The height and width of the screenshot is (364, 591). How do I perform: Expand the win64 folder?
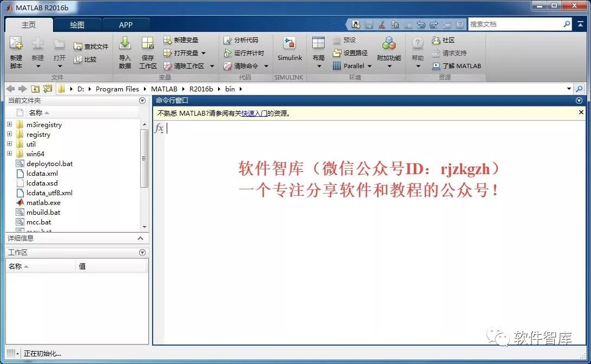point(9,154)
